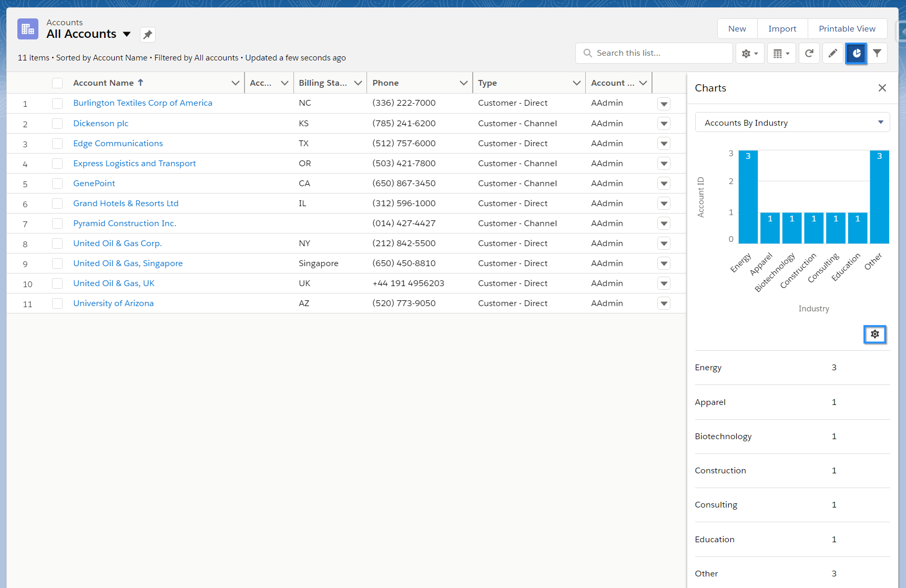Click the Energy bar in chart
This screenshot has width=906, height=588.
click(x=748, y=197)
